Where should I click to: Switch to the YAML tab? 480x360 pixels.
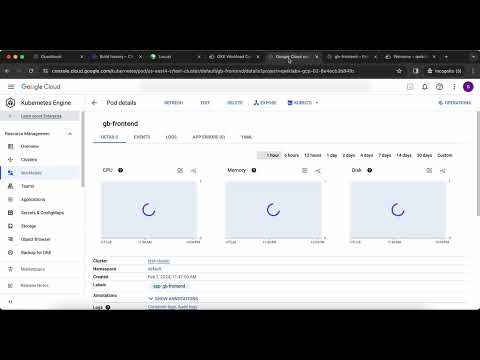click(246, 137)
